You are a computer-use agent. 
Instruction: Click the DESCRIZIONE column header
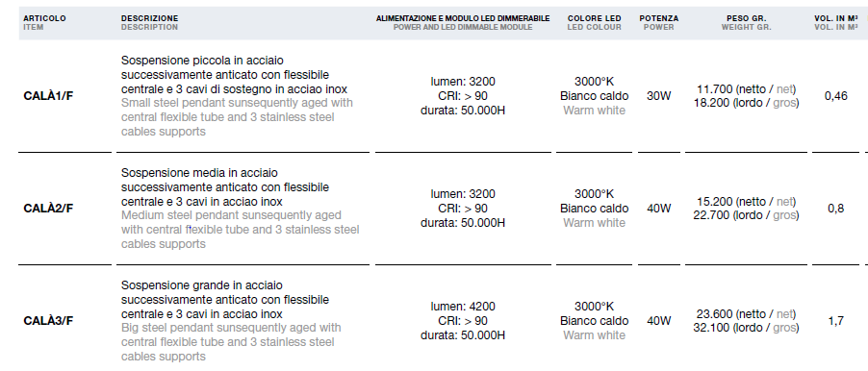coord(149,19)
